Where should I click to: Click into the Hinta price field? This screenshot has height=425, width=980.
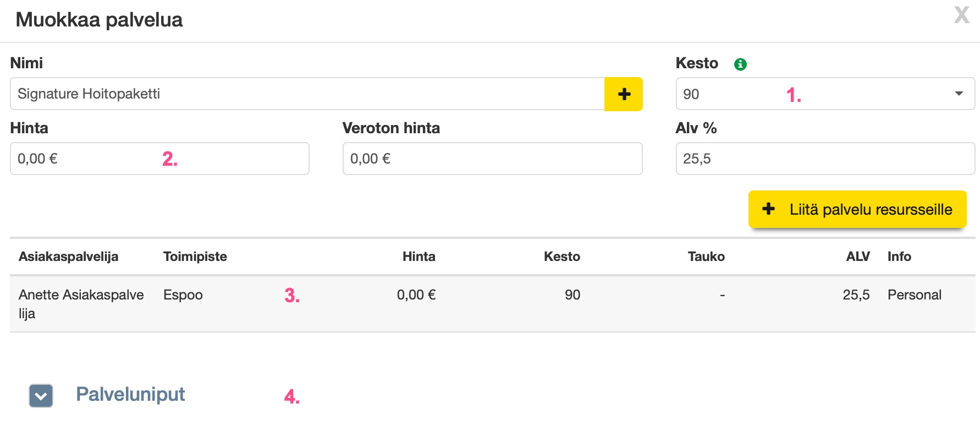(159, 159)
